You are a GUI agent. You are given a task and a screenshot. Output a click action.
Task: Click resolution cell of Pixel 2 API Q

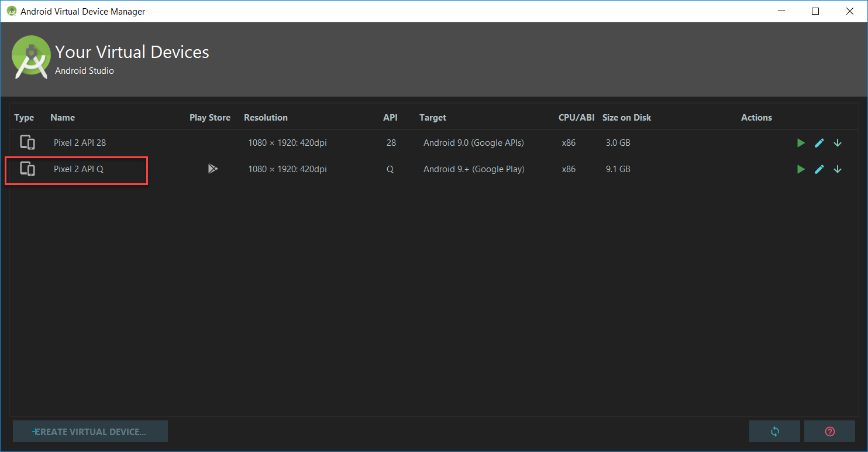[x=287, y=169]
